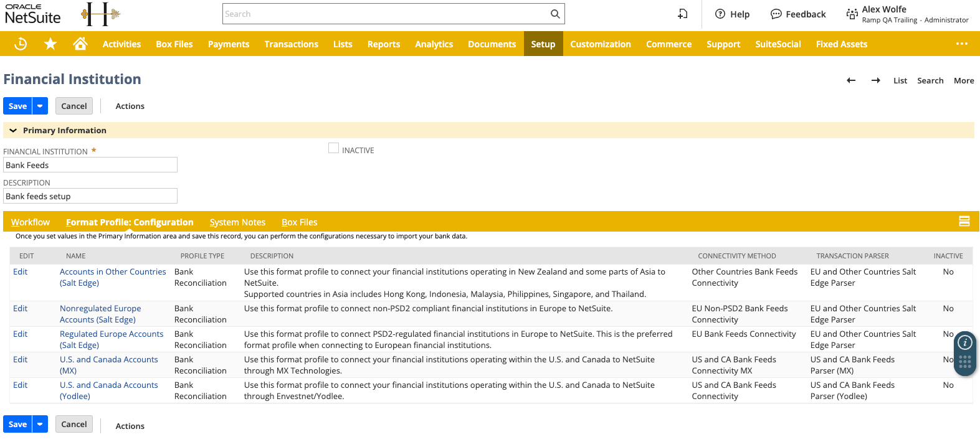Open U.S. and Canada Accounts (Yodlee) link
Viewport: 980px width, 447px height.
[109, 390]
